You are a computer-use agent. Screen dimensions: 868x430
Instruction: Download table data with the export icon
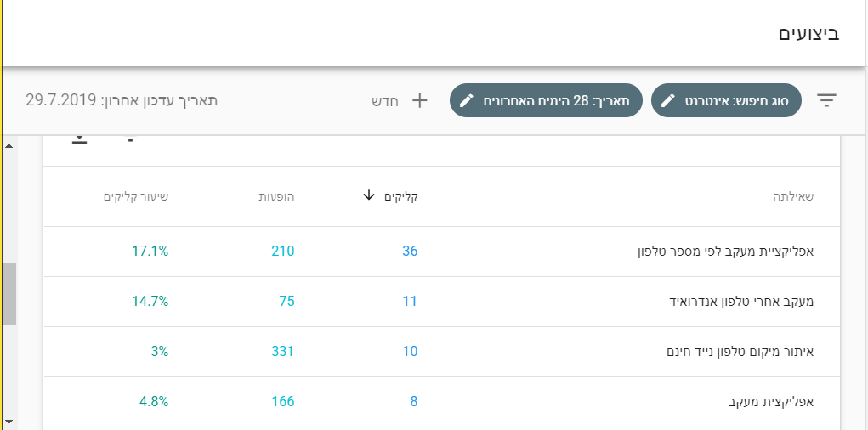click(80, 139)
